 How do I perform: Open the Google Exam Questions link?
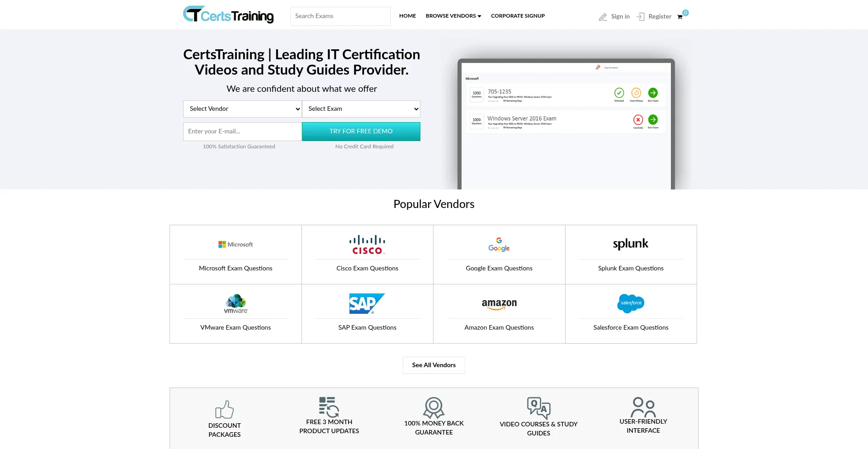(x=499, y=269)
